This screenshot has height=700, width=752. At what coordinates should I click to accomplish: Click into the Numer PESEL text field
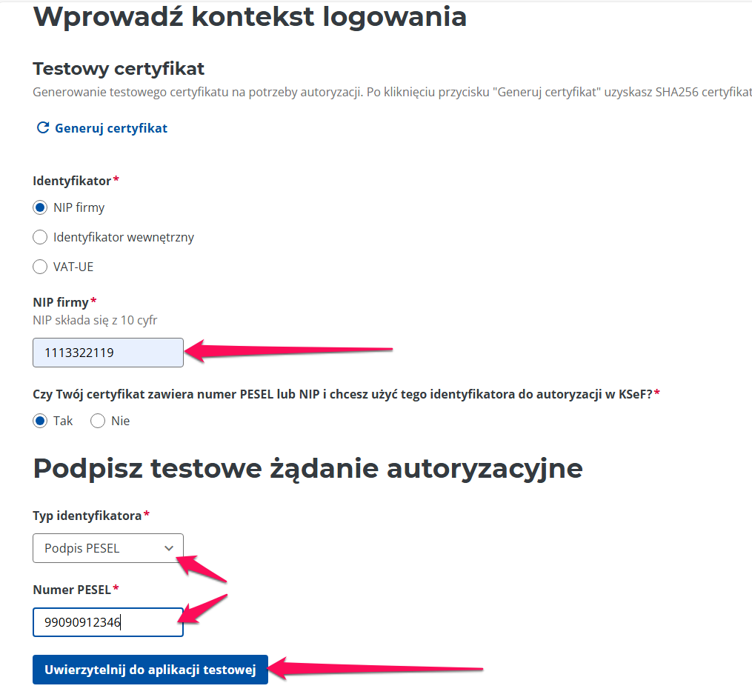click(108, 622)
